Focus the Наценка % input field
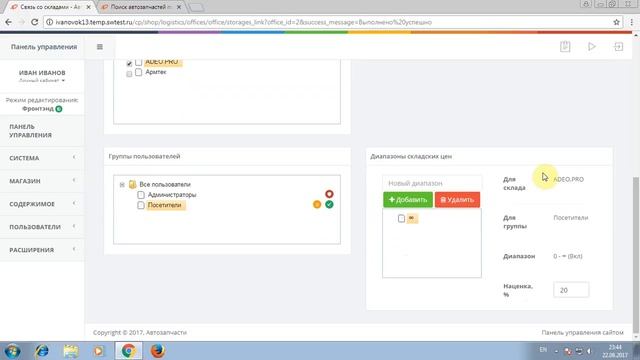Viewport: 640px width, 360px height. (571, 290)
